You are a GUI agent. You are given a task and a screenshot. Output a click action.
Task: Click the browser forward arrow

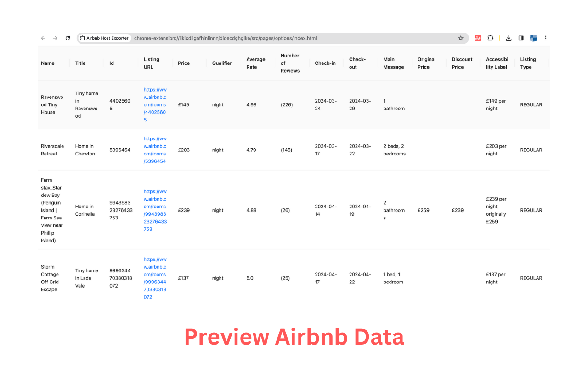click(x=55, y=38)
